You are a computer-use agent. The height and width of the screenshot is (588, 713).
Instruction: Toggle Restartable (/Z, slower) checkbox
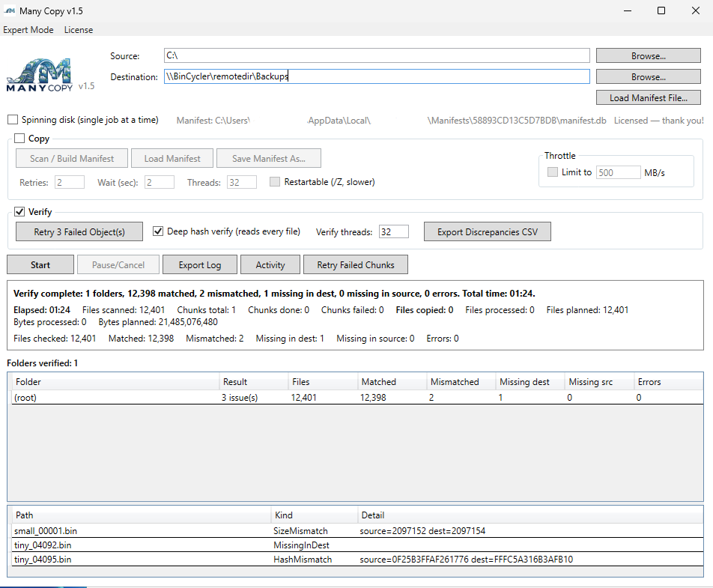(275, 182)
